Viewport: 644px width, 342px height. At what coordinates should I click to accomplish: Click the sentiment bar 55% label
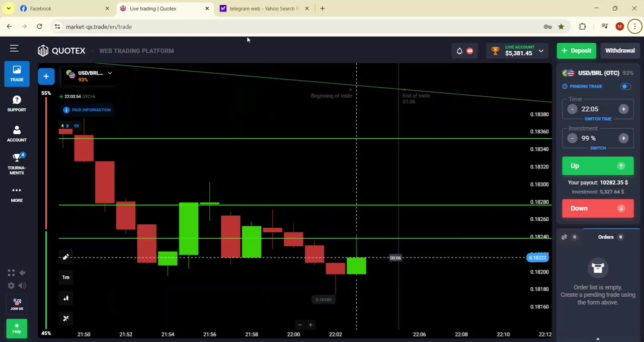click(x=46, y=93)
